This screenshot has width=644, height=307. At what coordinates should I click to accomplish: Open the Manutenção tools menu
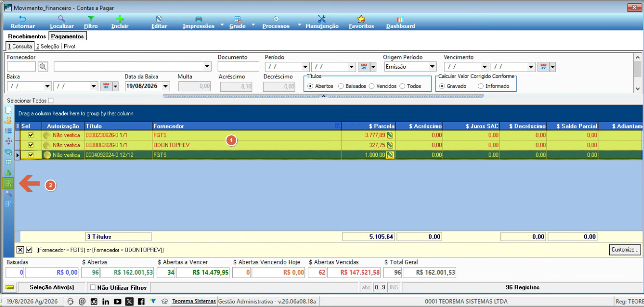[322, 22]
